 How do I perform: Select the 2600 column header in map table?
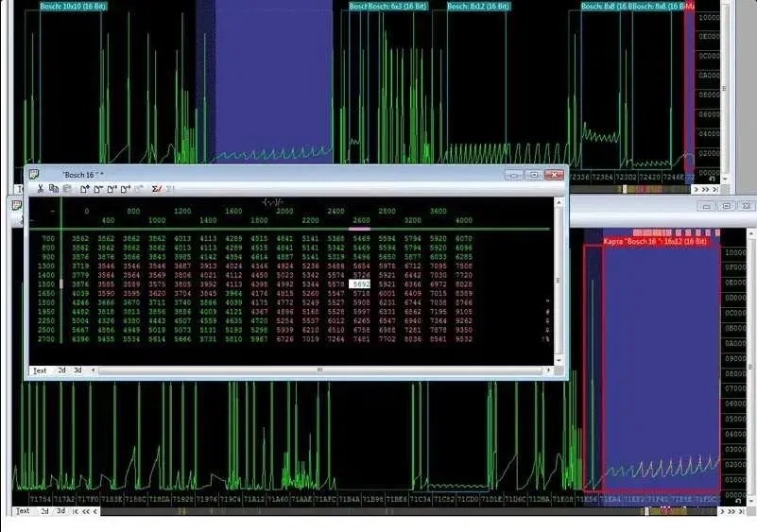[x=360, y=219]
